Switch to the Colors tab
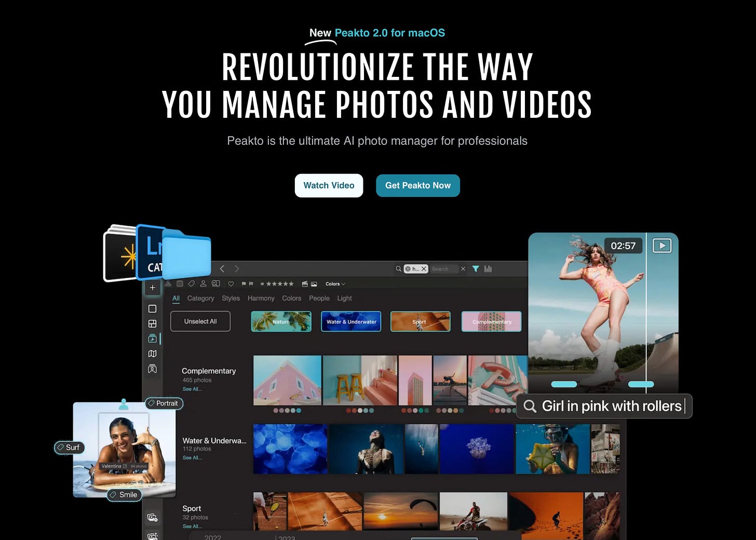756x540 pixels. [291, 298]
